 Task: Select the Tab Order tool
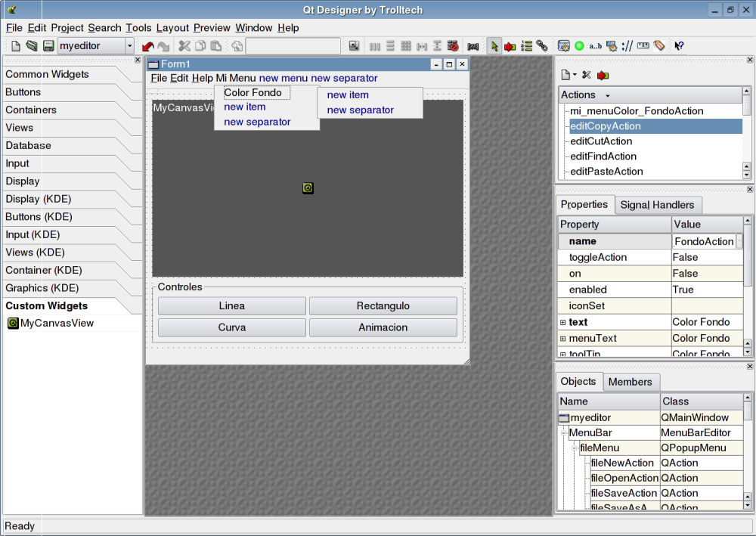[526, 46]
